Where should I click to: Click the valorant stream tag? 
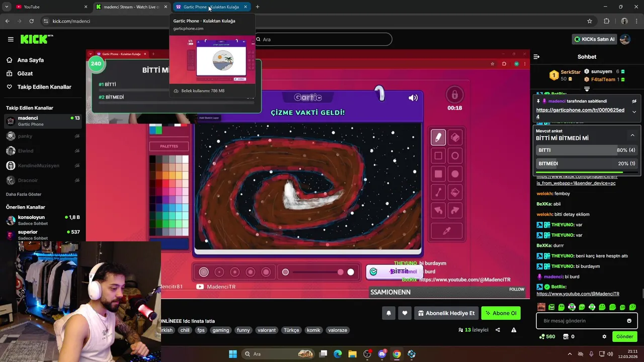267,330
